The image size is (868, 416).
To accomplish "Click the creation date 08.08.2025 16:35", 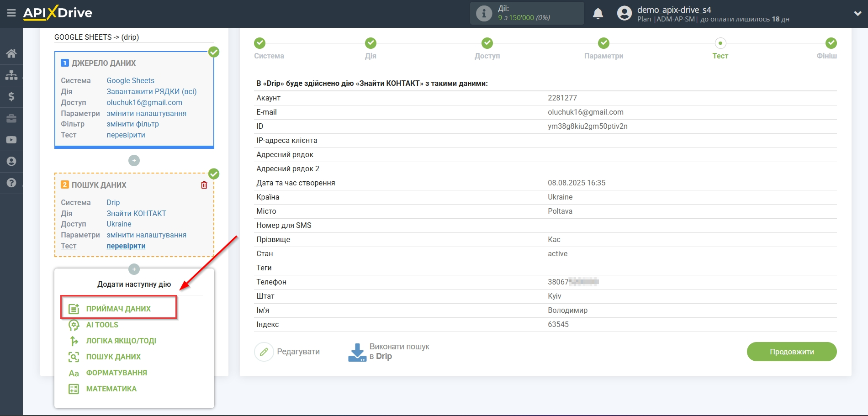I will tap(577, 183).
